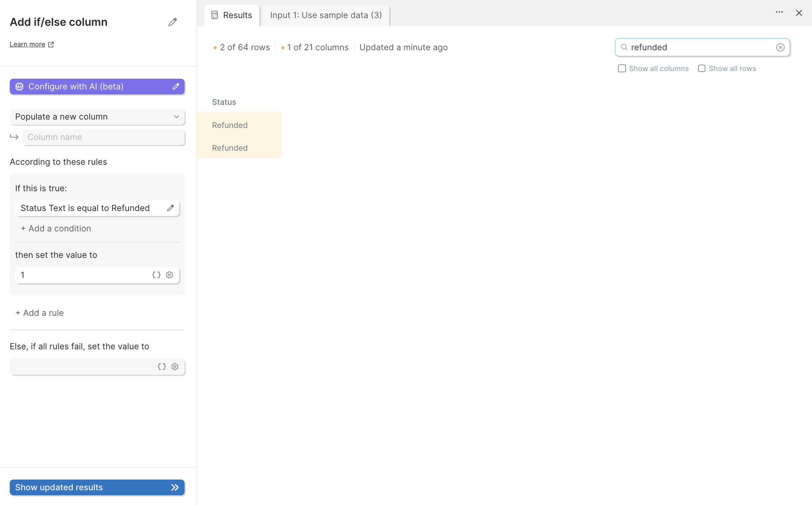The width and height of the screenshot is (812, 505).
Task: Click + Add a condition
Action: click(x=56, y=228)
